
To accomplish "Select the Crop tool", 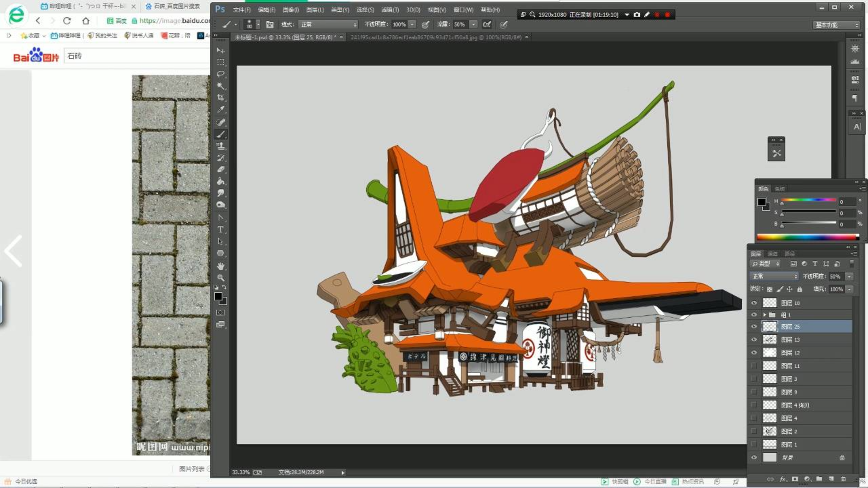I will click(x=221, y=97).
